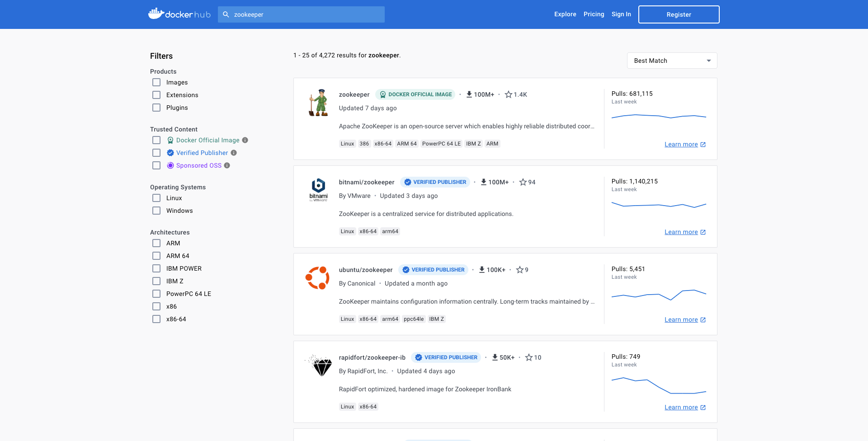Enable Verified Publisher filter checkbox

click(x=156, y=153)
